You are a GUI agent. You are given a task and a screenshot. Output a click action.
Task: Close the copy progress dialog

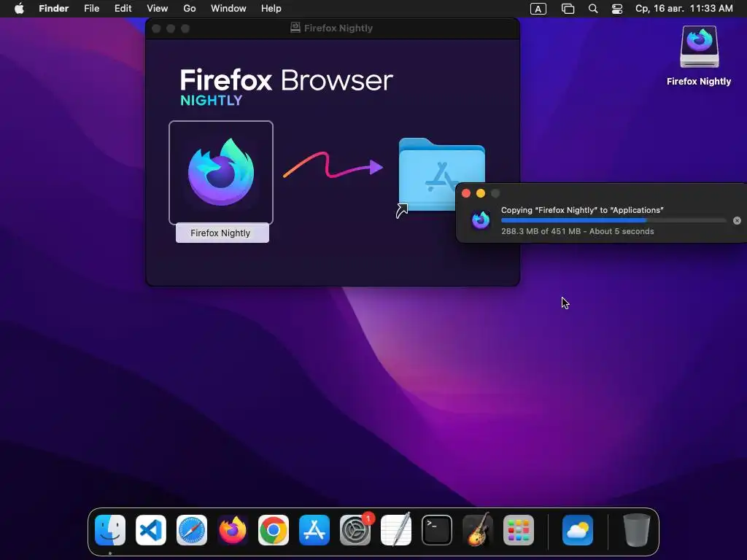point(466,193)
